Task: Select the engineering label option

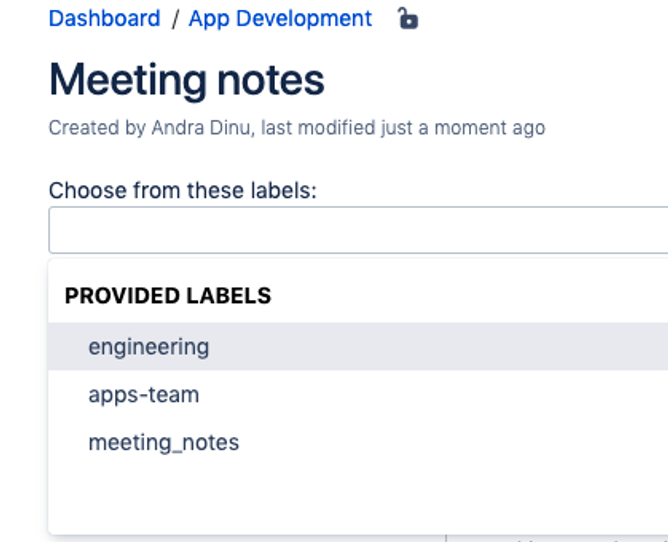Action: pos(148,347)
